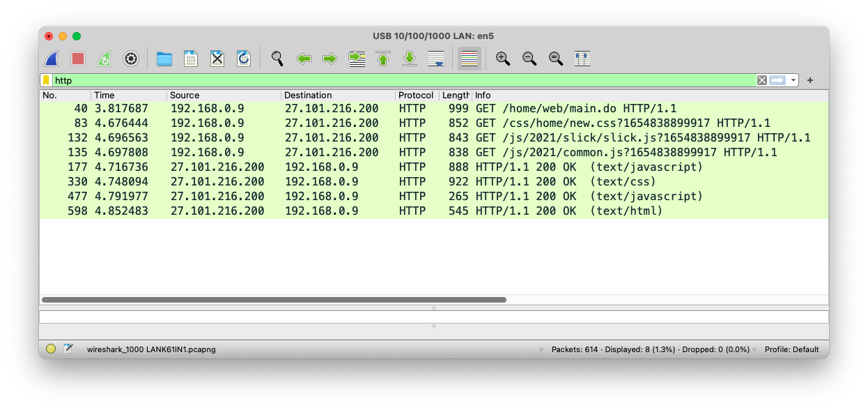Toggle packet list colorization

coord(470,59)
